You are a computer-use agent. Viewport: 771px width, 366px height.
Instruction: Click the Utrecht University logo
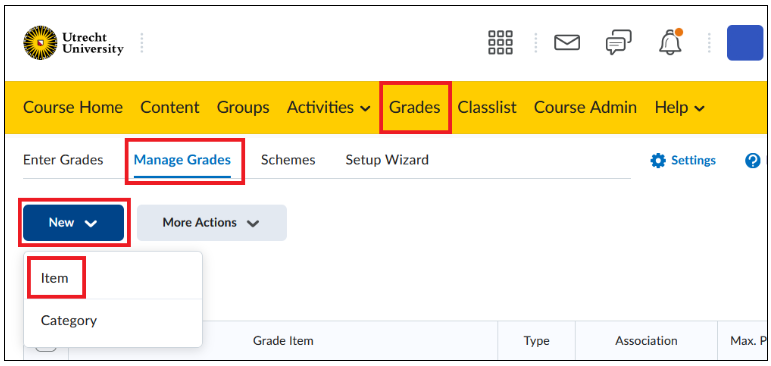(73, 43)
